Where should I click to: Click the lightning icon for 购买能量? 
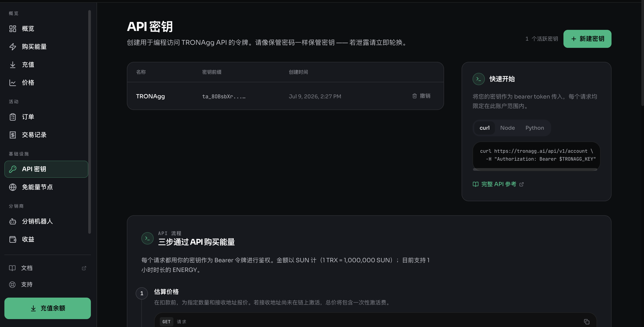click(13, 47)
